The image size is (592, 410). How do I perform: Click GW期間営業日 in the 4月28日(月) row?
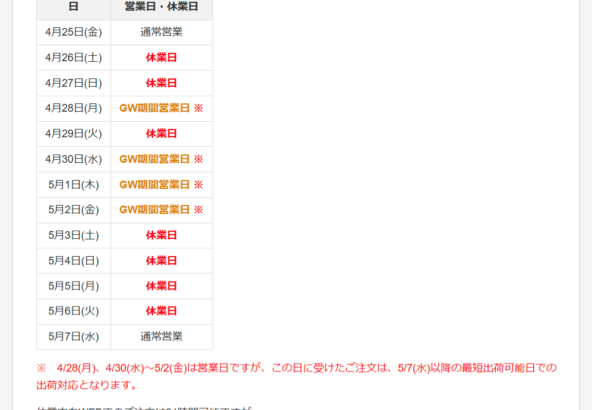[x=154, y=108]
